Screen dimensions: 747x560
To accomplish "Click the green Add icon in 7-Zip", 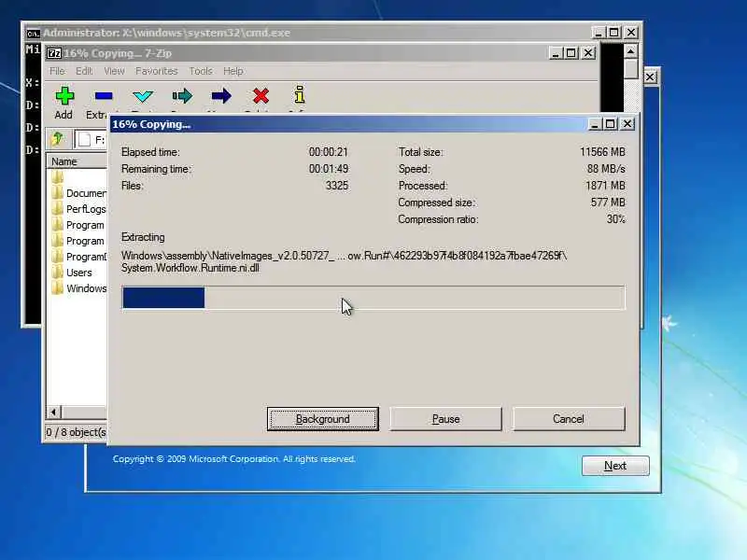I will coord(64,96).
